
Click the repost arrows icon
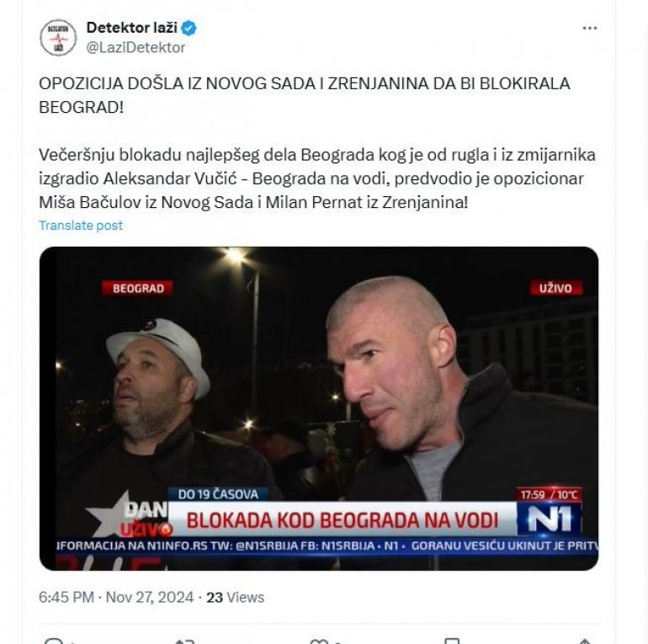(184, 641)
